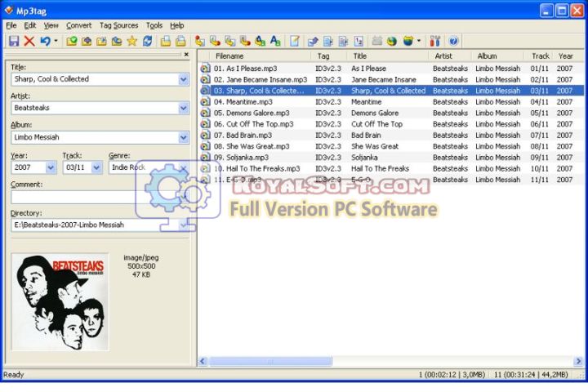The image size is (588, 392).
Task: Select file 04. Meantime.mp3
Action: point(243,101)
